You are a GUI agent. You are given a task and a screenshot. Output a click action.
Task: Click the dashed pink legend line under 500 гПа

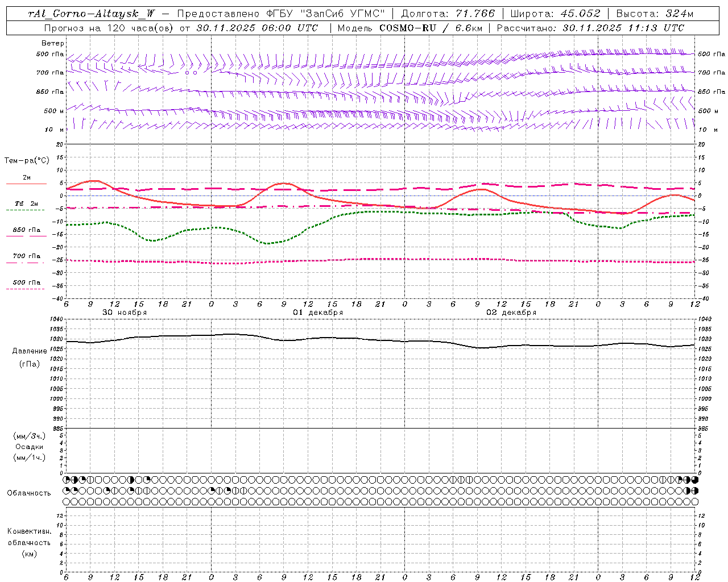click(26, 289)
